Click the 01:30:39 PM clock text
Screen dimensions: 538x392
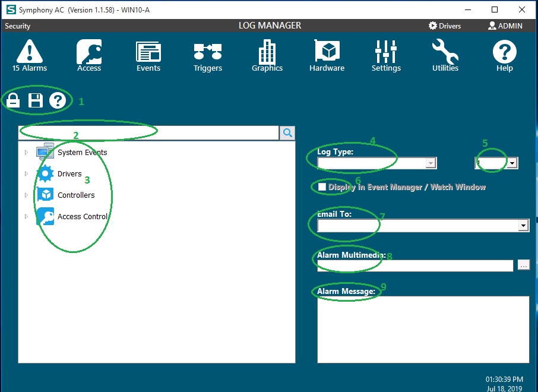(x=504, y=380)
